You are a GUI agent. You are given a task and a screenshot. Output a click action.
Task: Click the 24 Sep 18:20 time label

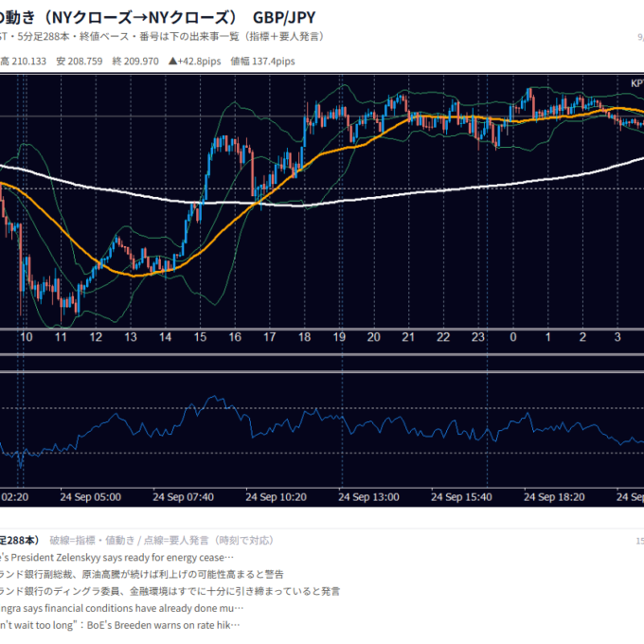point(554,497)
